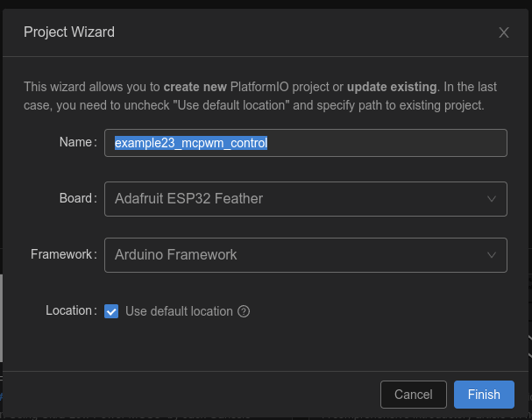The image size is (532, 420).
Task: Close the Project Wizard dialog with X
Action: tap(504, 32)
